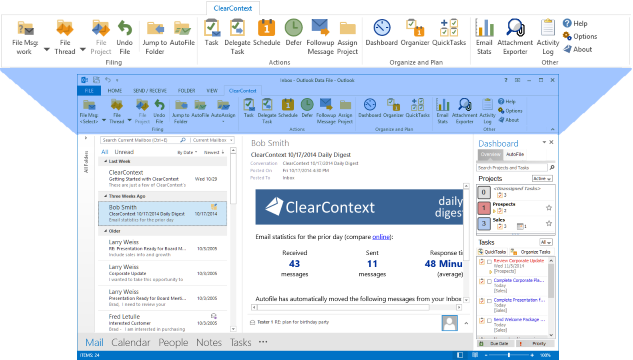Click Help in enlarged ribbon callout
Image resolution: width=633 pixels, height=360 pixels.
coord(575,23)
